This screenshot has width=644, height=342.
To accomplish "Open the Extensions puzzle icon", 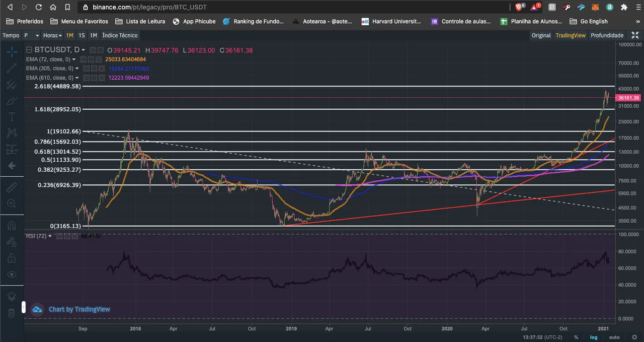I will pos(624,7).
